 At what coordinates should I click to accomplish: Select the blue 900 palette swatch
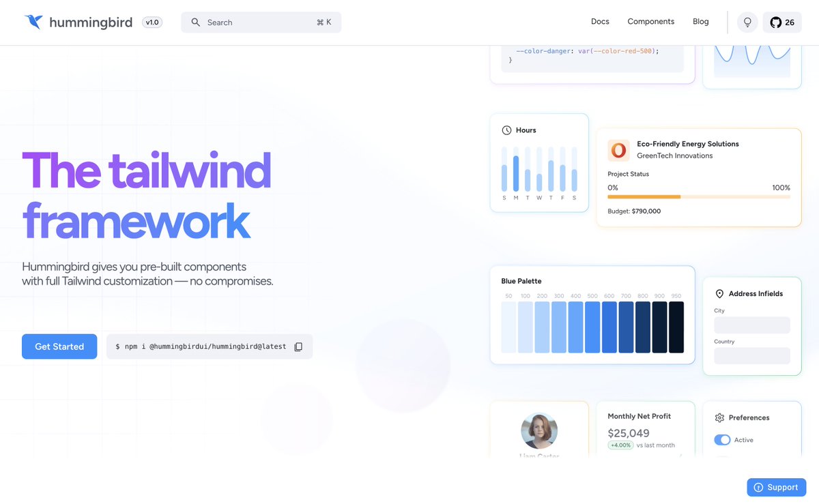(x=659, y=327)
